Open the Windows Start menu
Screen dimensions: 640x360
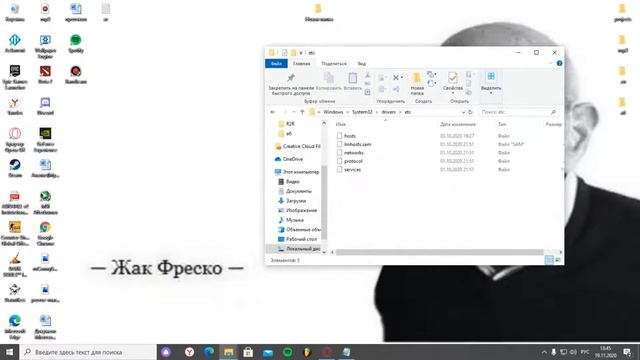[x=9, y=352]
